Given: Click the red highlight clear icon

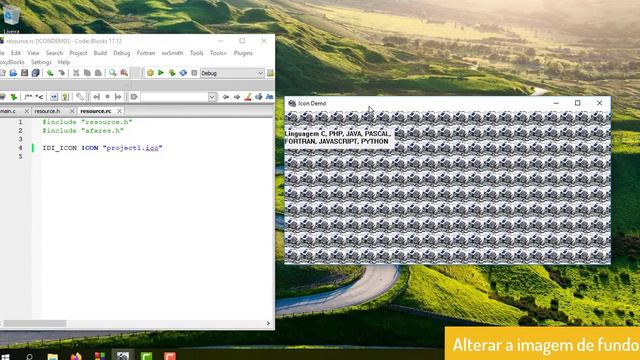Looking at the screenshot, I should 248,97.
